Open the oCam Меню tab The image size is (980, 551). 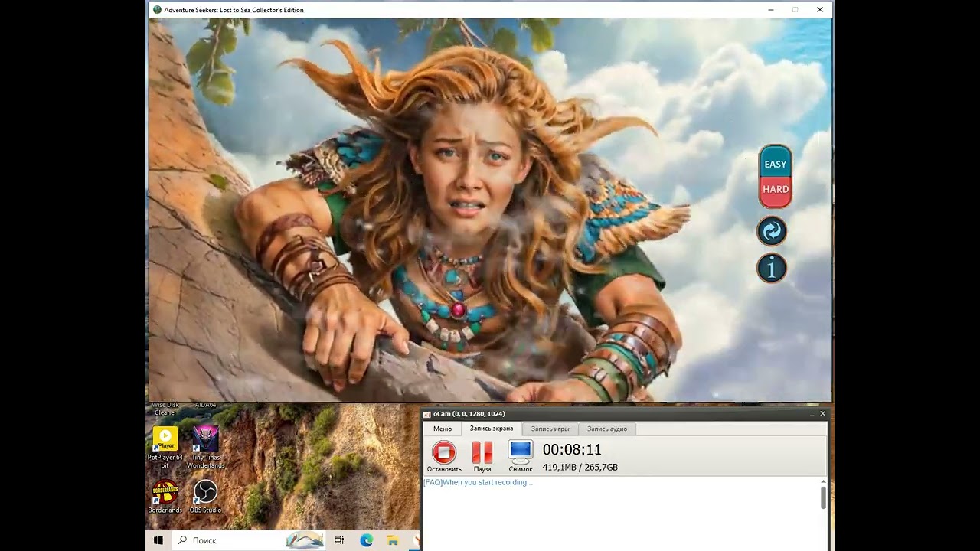click(443, 429)
